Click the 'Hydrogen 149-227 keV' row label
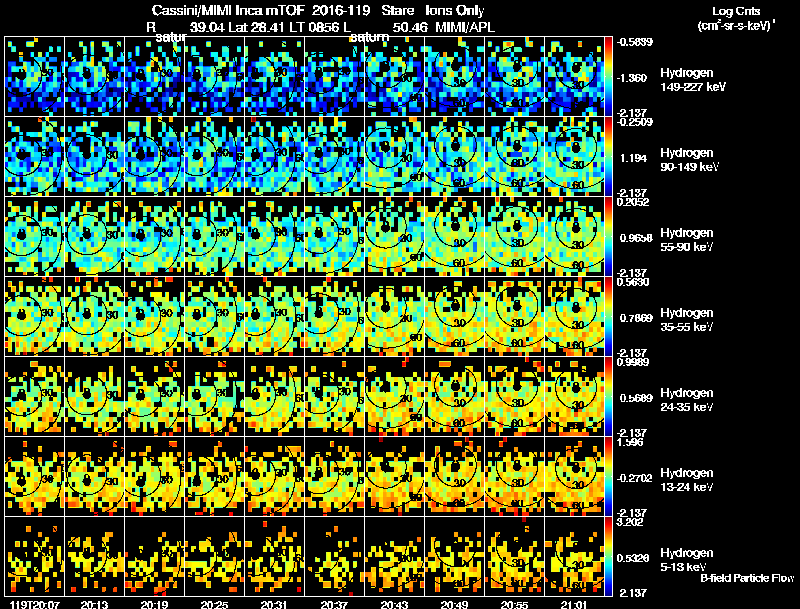The width and height of the screenshot is (800, 609). pyautogui.click(x=692, y=80)
